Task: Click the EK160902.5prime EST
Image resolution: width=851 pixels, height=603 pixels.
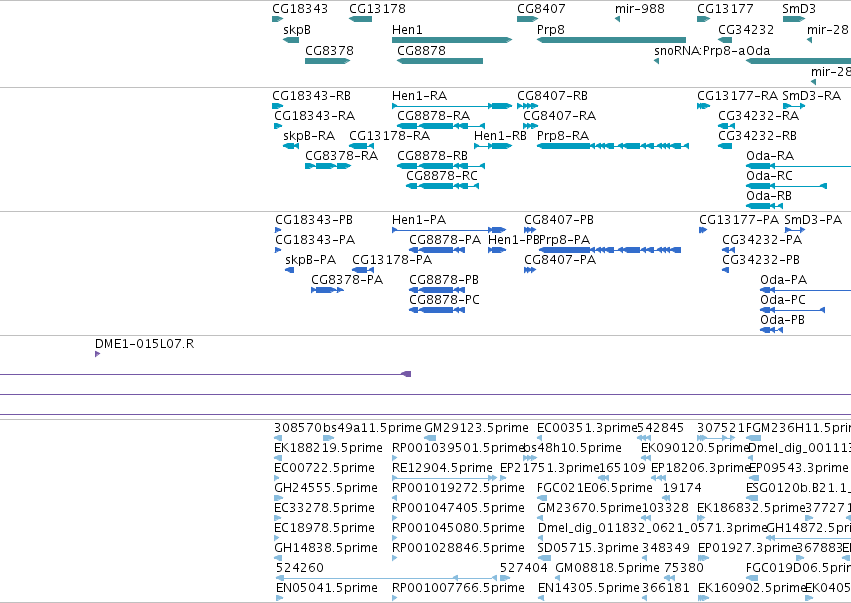Action: click(x=703, y=598)
